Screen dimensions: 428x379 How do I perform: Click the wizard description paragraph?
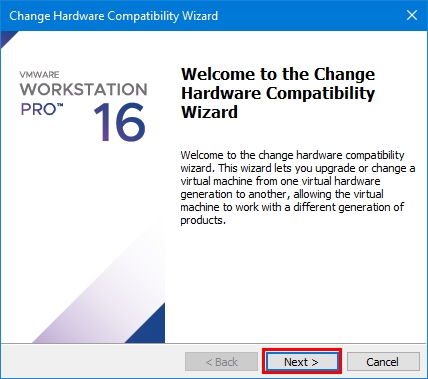[x=298, y=187]
